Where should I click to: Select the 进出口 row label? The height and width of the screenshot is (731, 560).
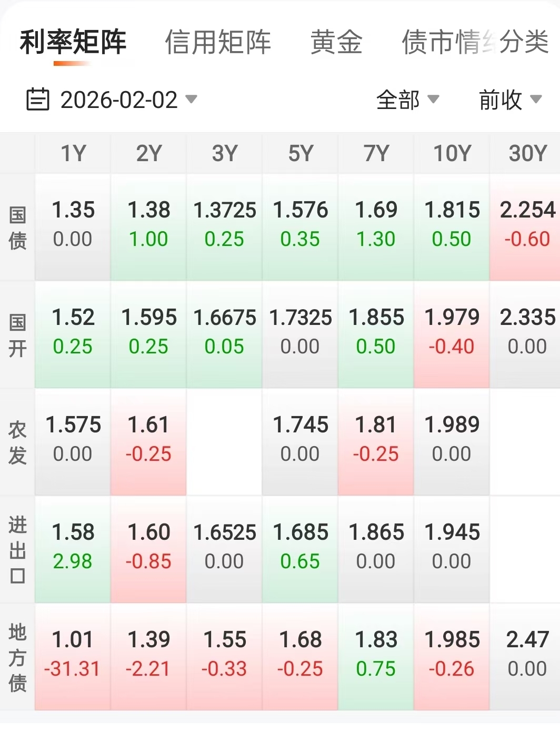click(x=17, y=549)
